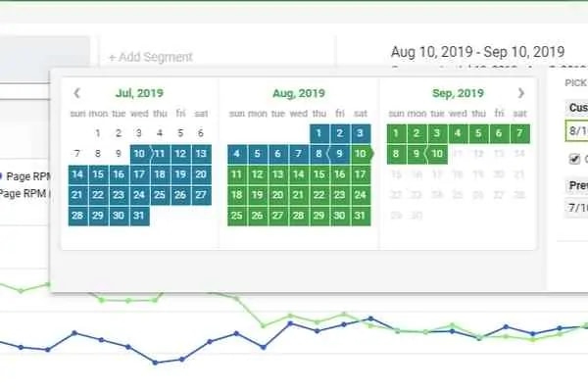Click the Sep, 2019 month header
This screenshot has height=392, width=588.
tap(458, 93)
